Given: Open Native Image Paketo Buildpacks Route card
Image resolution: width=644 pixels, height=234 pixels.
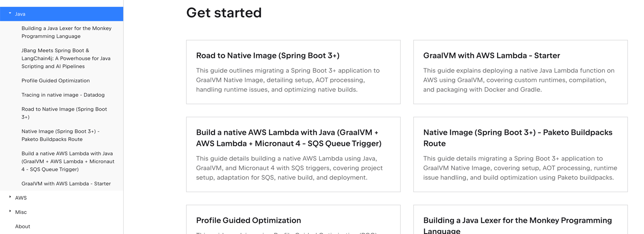Looking at the screenshot, I should pos(520,154).
